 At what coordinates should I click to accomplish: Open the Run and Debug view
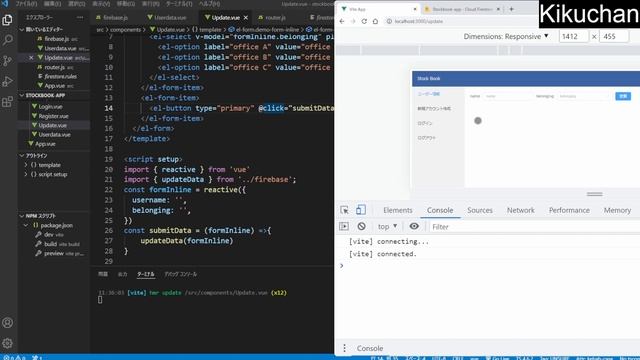(x=7, y=81)
